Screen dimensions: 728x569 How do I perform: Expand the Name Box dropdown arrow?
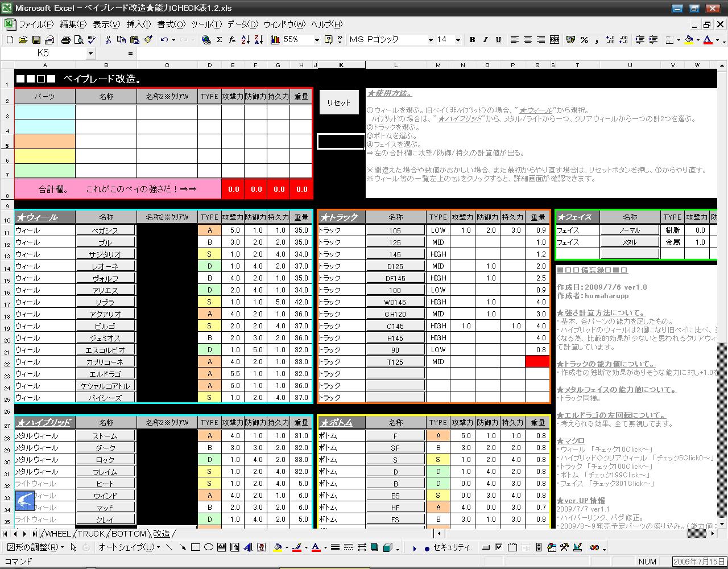coord(90,53)
